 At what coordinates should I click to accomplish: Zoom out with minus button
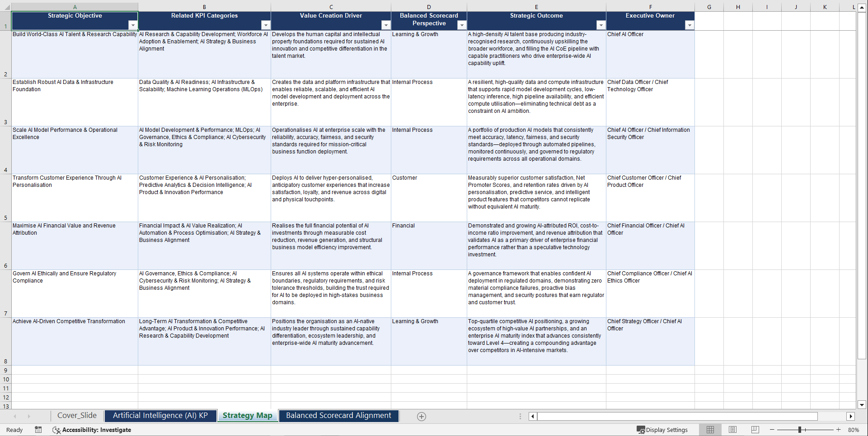[772, 430]
